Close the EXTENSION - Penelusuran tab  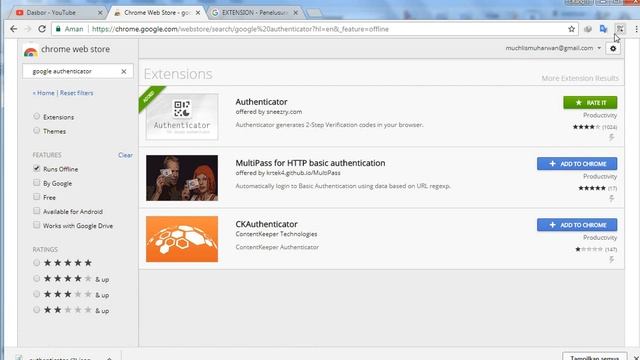point(296,13)
